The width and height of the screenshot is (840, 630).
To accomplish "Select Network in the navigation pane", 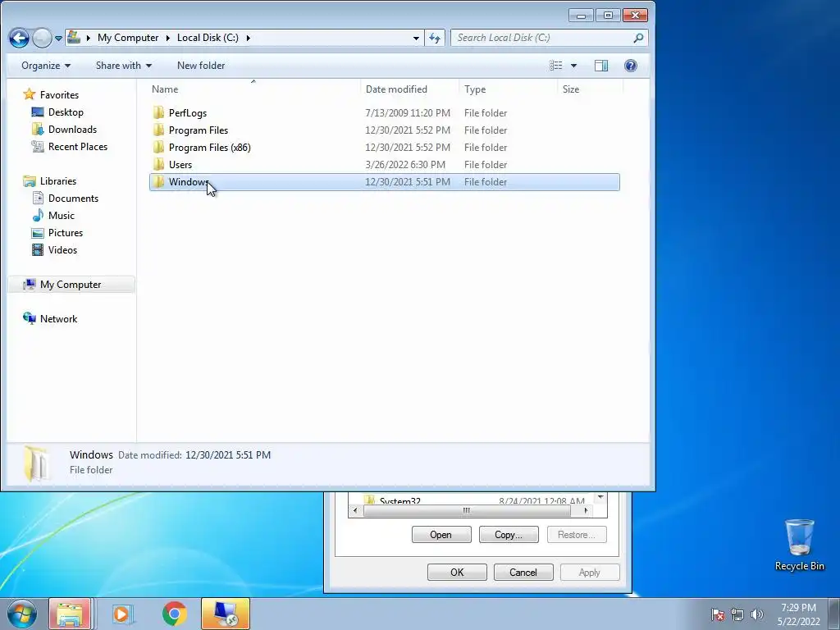I will [x=58, y=319].
